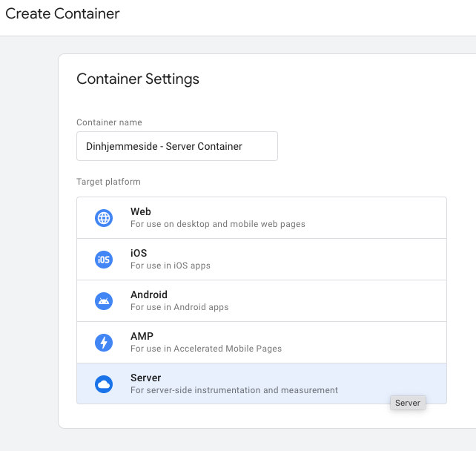Click the Web globe icon
Image resolution: width=476 pixels, height=451 pixels.
click(x=104, y=218)
